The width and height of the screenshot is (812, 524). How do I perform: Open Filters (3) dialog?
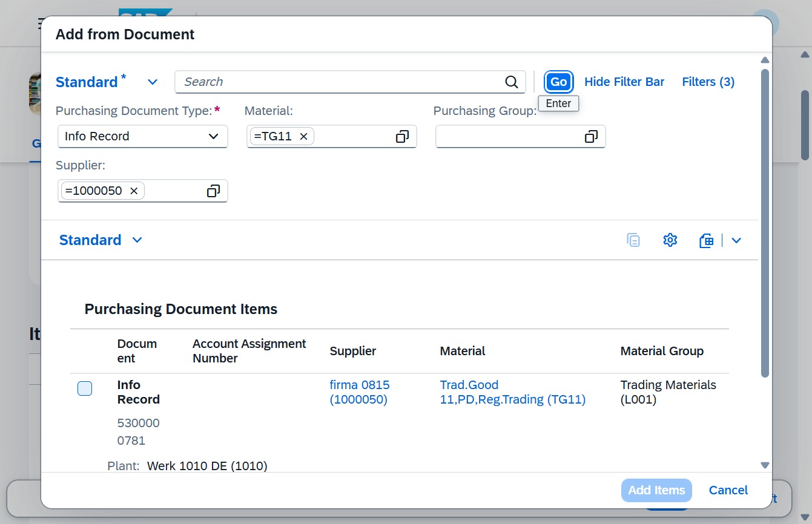(708, 82)
